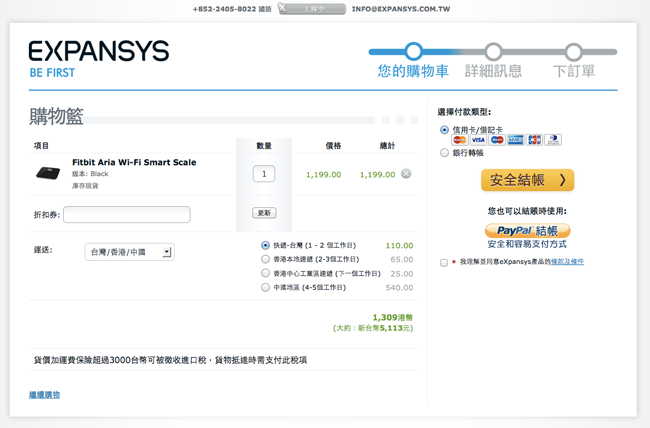Click the 繼續購物 continue shopping link
The height and width of the screenshot is (428, 650).
pos(45,395)
